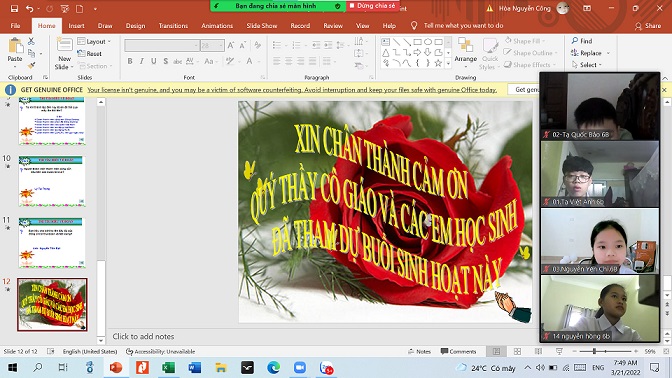Click the Find magnifier icon

pyautogui.click(x=575, y=41)
